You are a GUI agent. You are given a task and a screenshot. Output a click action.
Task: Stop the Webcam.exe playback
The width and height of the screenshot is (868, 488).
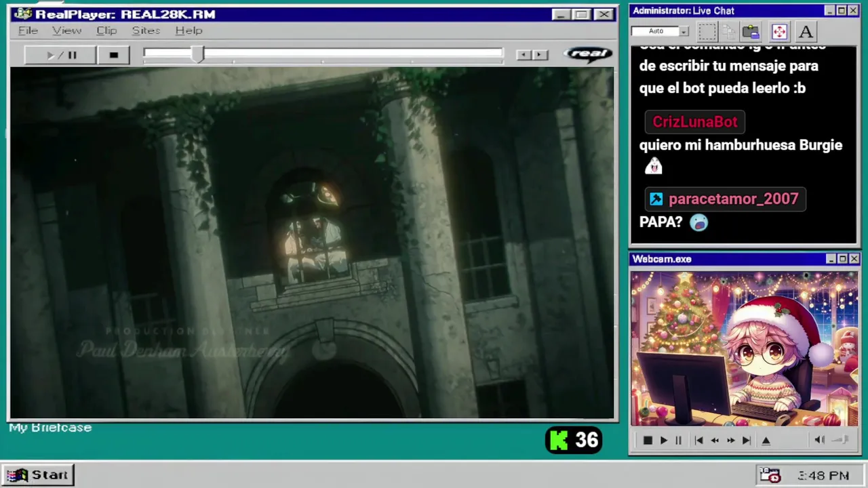pyautogui.click(x=647, y=441)
